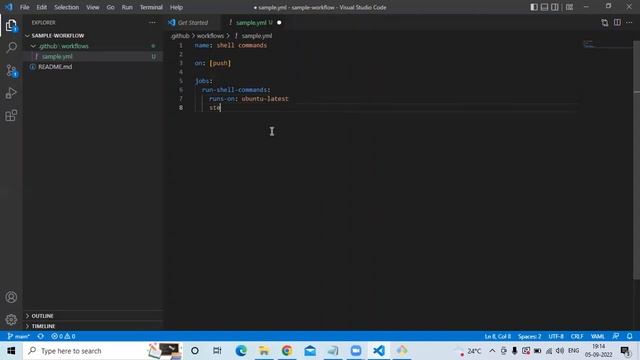Open Google Chrome from taskbar
640x360 pixels.
[287, 351]
